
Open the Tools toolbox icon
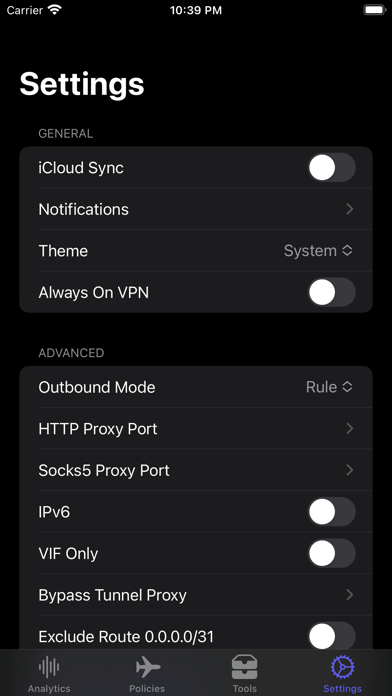point(245,667)
